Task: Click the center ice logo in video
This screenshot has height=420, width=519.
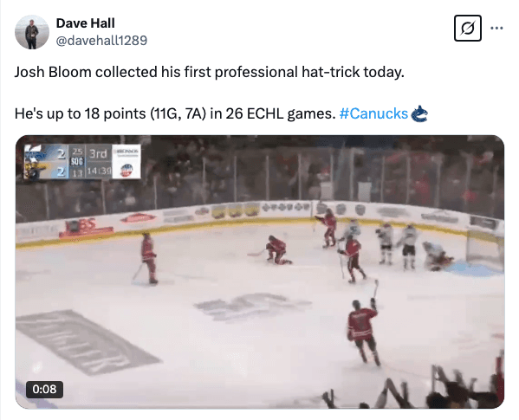Action: tap(252, 307)
